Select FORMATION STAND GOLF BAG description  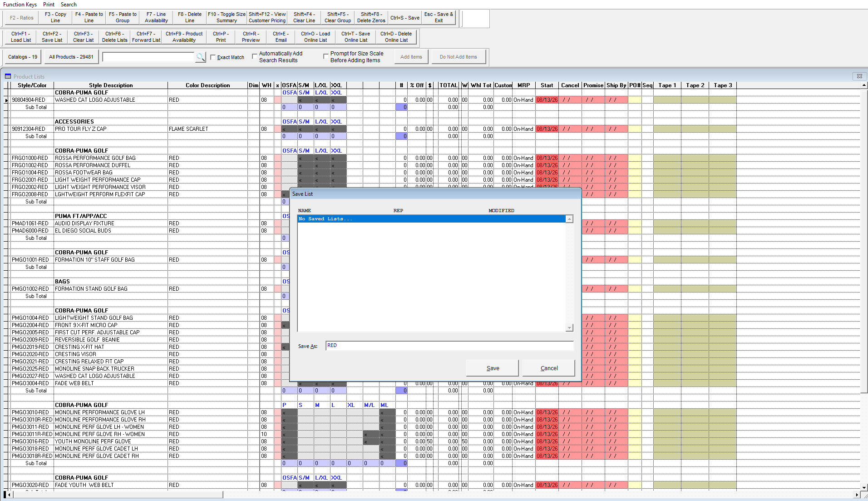(111, 289)
